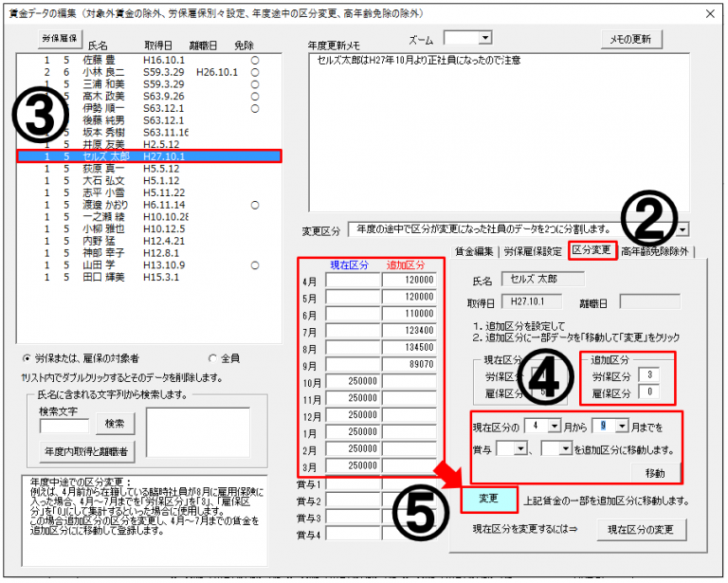Switch to the 高年齢免除除外 tab
728x583 pixels.
point(654,251)
